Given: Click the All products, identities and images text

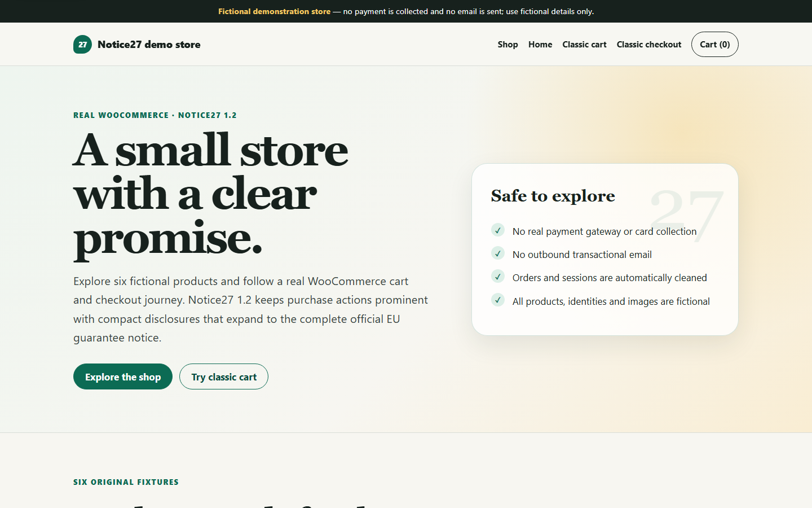Looking at the screenshot, I should (611, 301).
